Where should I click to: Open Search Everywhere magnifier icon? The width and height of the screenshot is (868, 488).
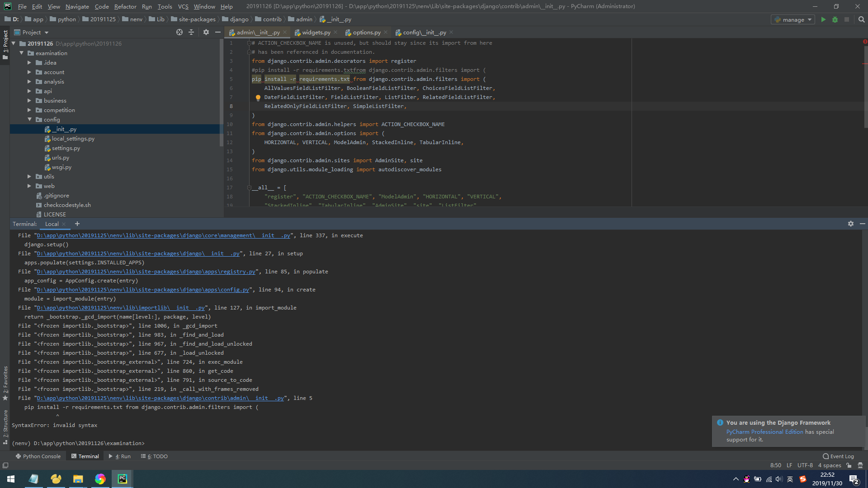(x=861, y=19)
